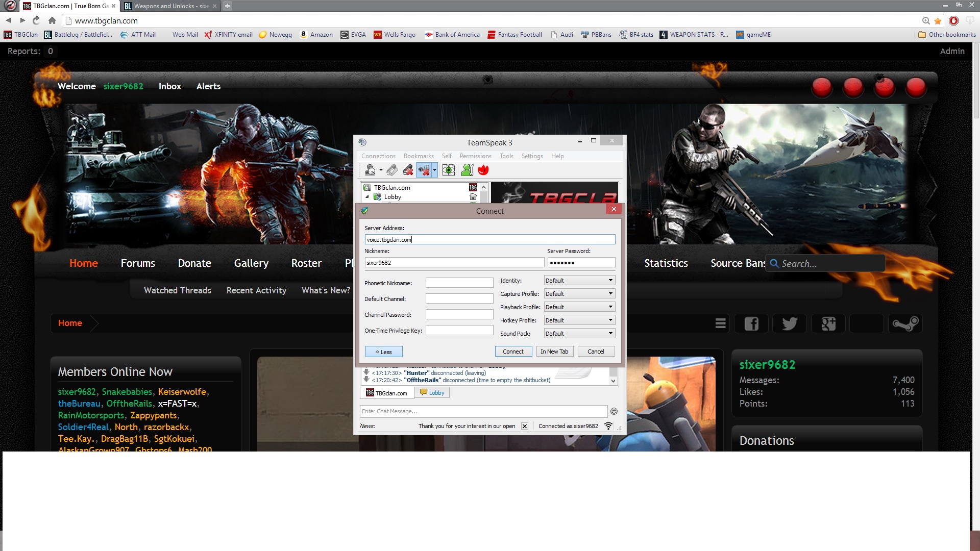Open Other bookmarks folder
This screenshot has width=980, height=551.
point(947,35)
